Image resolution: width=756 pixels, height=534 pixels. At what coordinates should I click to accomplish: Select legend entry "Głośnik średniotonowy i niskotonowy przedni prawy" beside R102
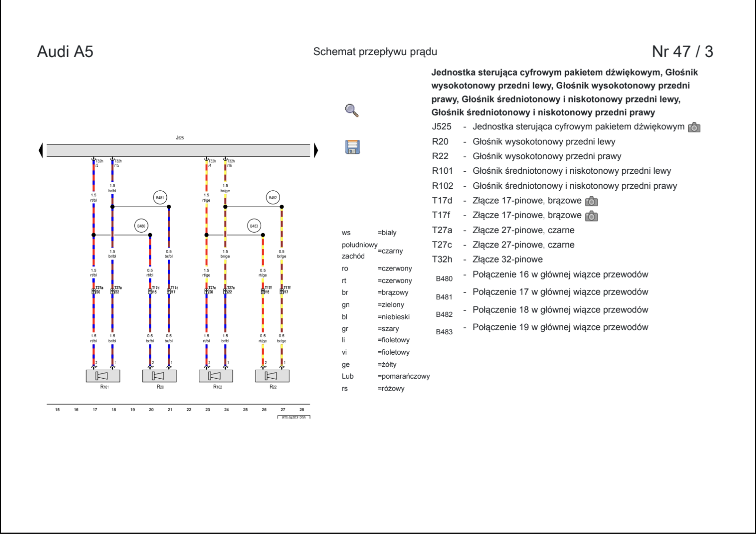click(575, 186)
